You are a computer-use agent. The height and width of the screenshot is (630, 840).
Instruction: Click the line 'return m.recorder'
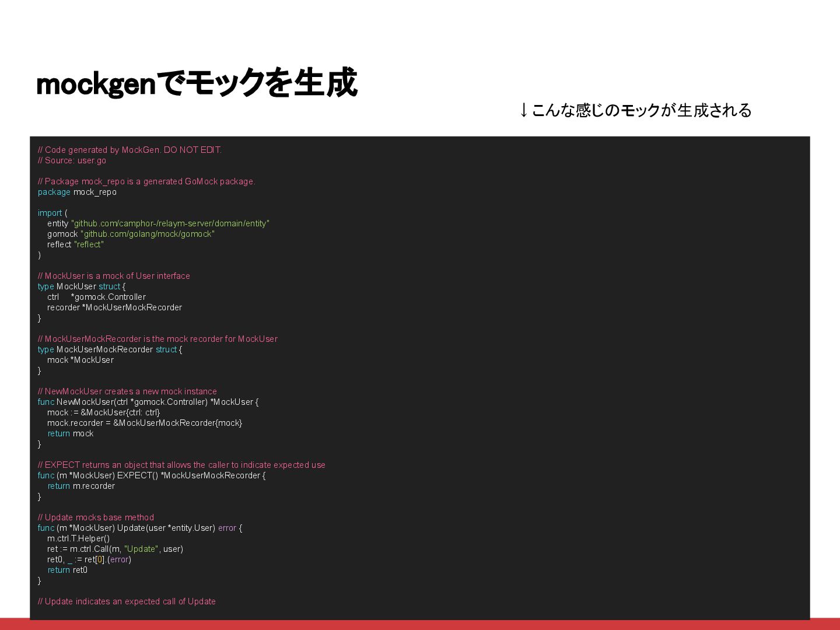pyautogui.click(x=81, y=486)
